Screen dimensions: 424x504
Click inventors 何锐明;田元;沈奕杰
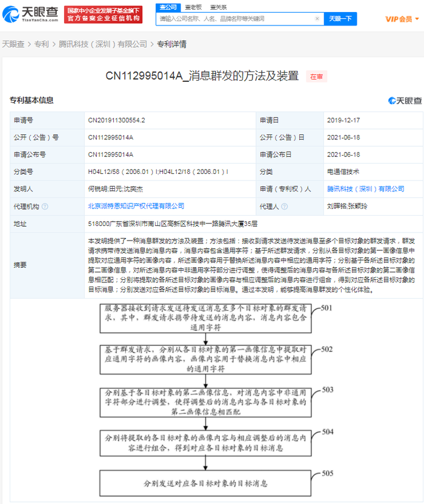tap(116, 189)
